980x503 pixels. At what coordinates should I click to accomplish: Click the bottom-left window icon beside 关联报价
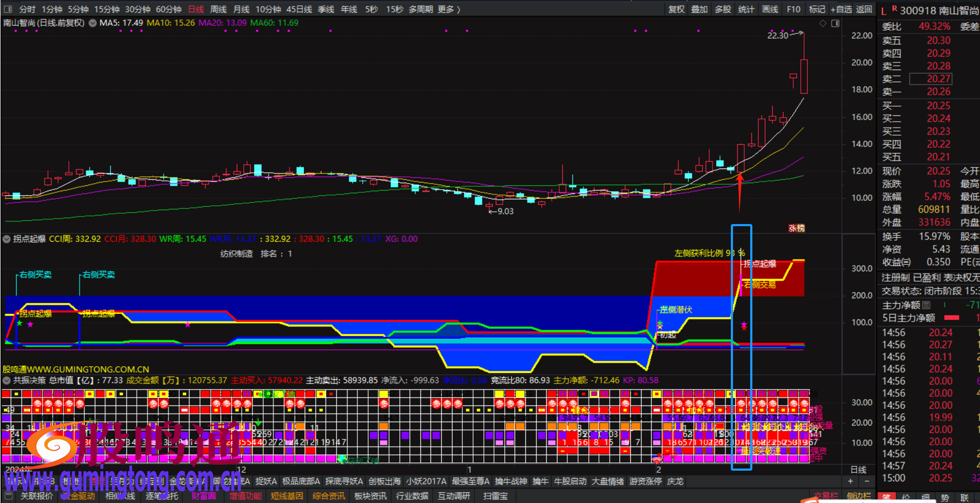tap(8, 496)
